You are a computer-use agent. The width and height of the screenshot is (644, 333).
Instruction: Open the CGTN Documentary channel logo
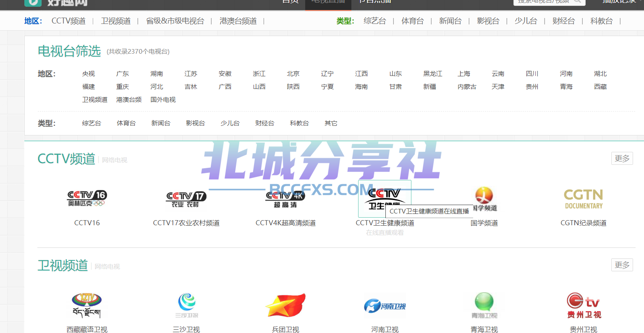(584, 199)
